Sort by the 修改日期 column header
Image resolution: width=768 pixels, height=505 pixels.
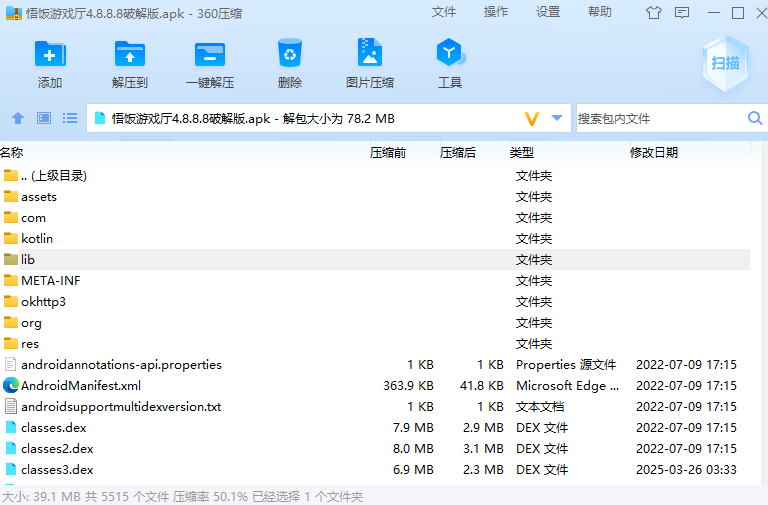654,153
